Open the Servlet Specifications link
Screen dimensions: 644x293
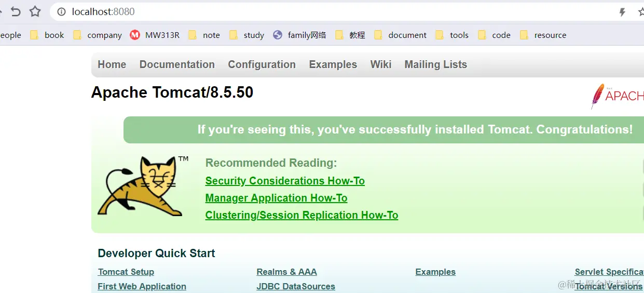609,272
